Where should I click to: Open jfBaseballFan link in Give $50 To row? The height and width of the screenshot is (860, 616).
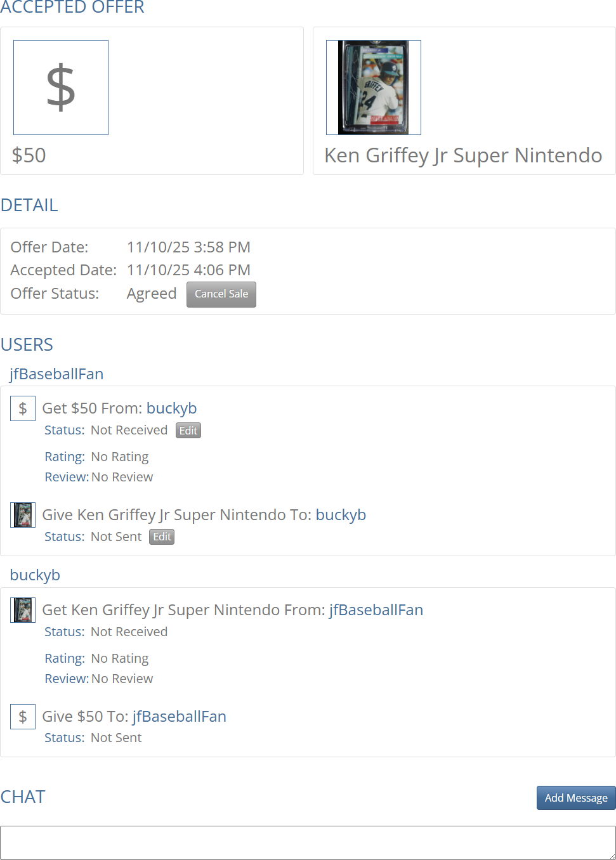point(179,717)
